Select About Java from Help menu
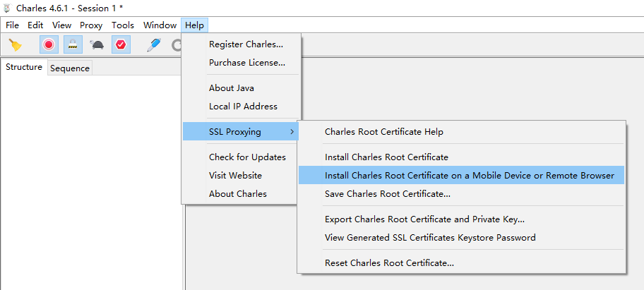 [241, 87]
